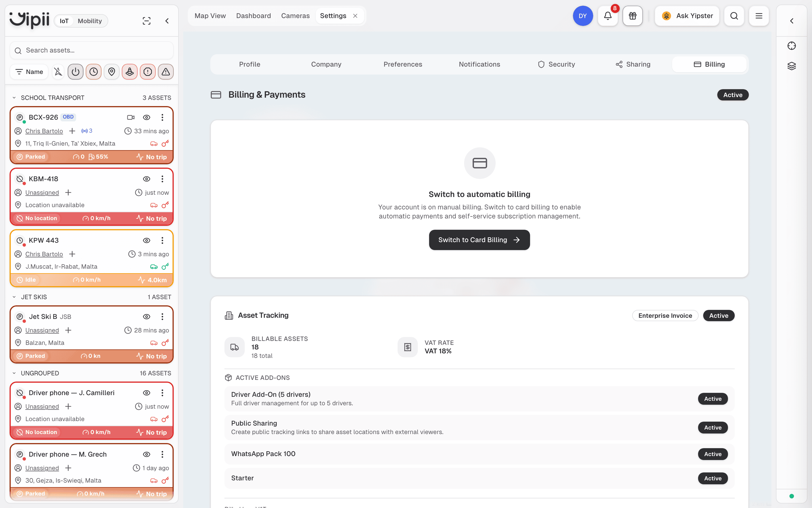This screenshot has height=508, width=812.
Task: Collapse the UNGROUPED group
Action: coord(14,373)
